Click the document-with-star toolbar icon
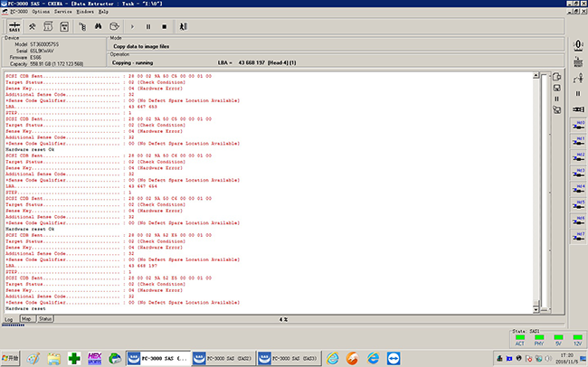This screenshot has width=588, height=367. (x=64, y=26)
